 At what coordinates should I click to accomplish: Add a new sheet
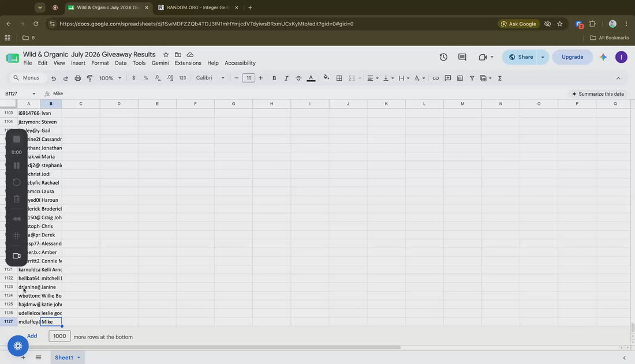point(23,358)
